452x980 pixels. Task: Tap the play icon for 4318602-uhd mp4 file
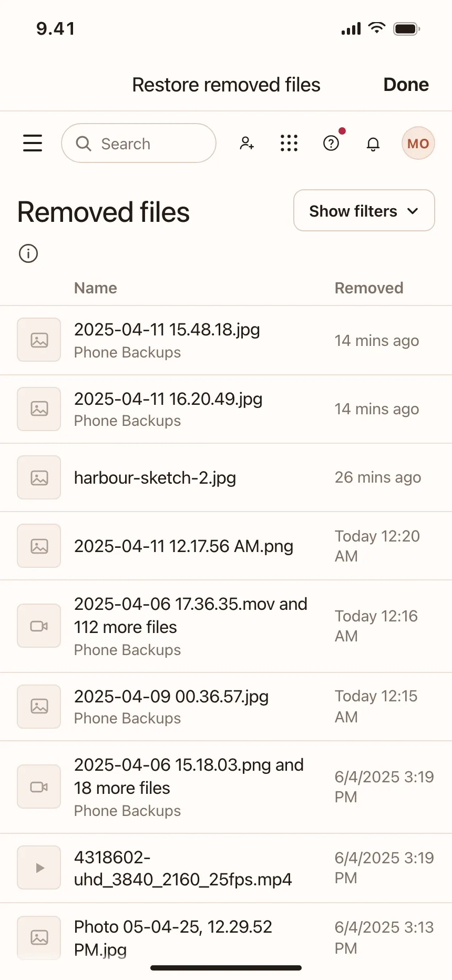(39, 867)
